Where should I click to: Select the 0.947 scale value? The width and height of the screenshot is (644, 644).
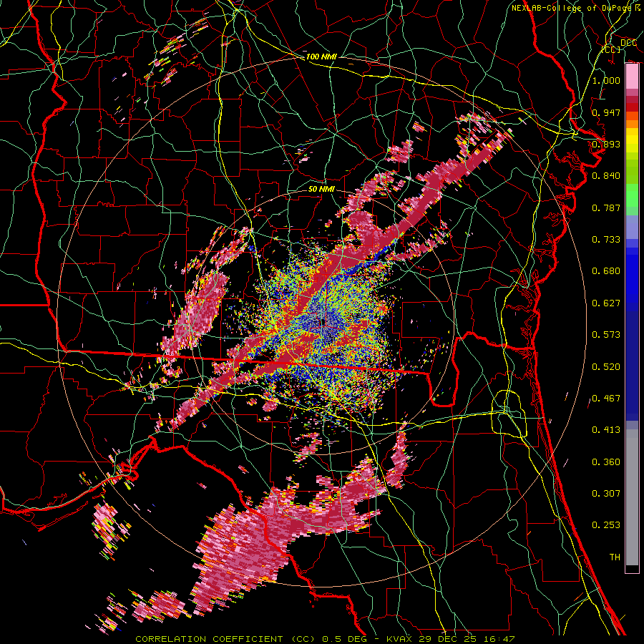tap(606, 112)
